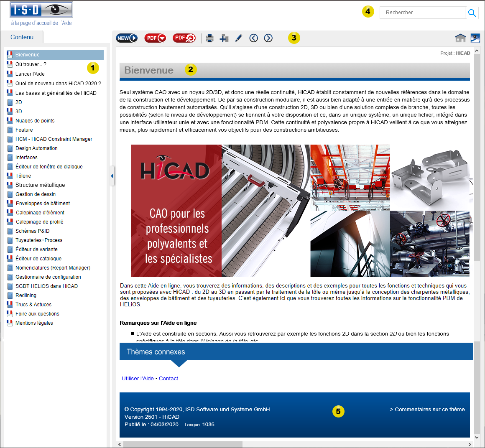Click the printer icon in toolbar
Image resolution: width=485 pixels, height=448 pixels.
coord(209,38)
